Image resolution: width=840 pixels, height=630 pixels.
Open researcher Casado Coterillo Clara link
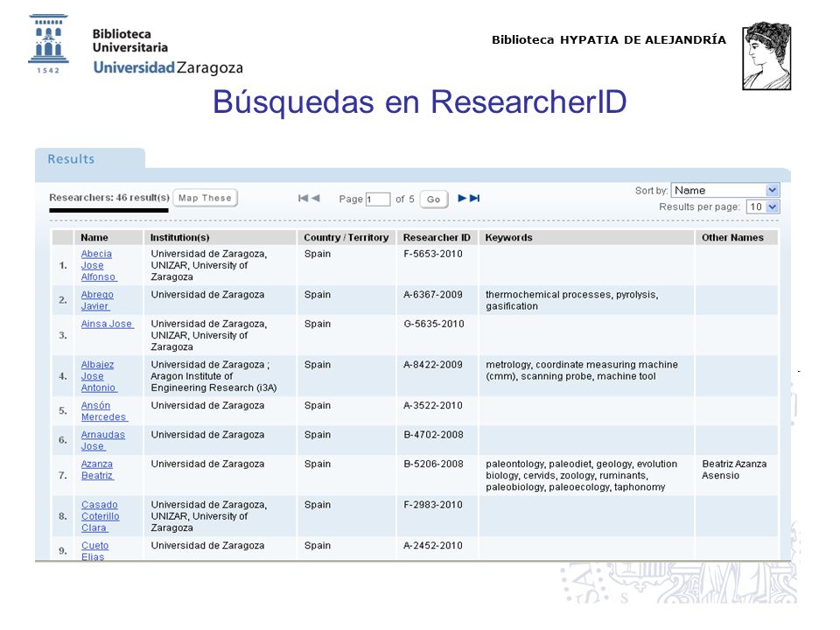[100, 516]
